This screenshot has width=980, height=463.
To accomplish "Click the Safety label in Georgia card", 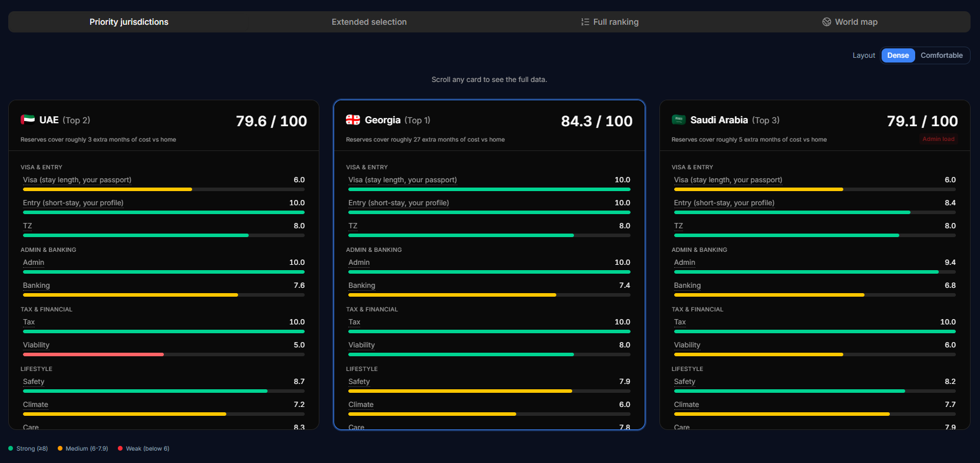I will point(359,382).
